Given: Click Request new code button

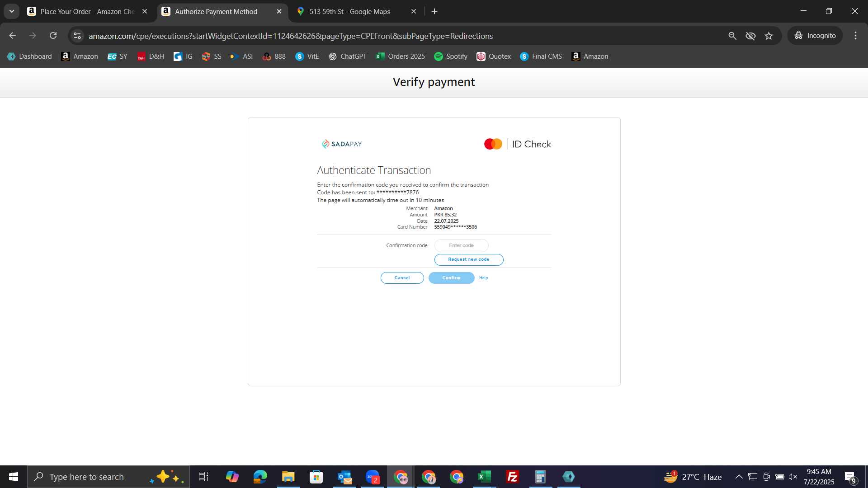Looking at the screenshot, I should (469, 259).
